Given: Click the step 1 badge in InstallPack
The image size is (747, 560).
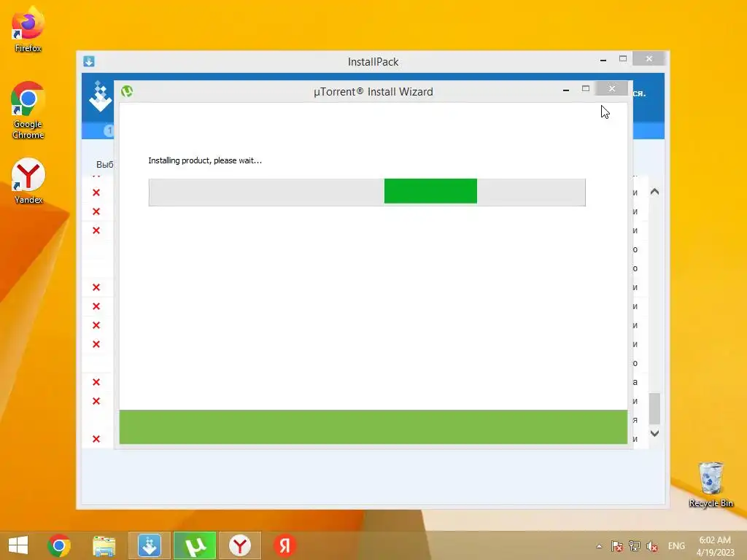Looking at the screenshot, I should 109,130.
